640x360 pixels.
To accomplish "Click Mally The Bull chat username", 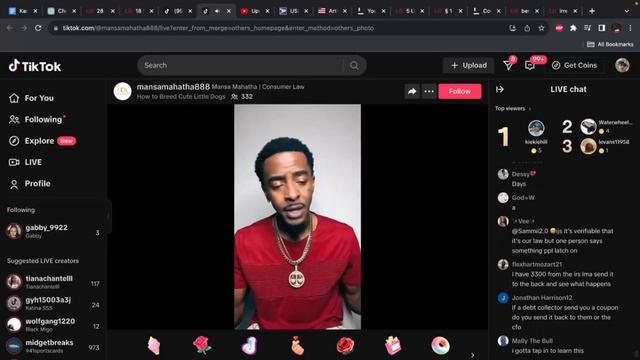I will (532, 341).
